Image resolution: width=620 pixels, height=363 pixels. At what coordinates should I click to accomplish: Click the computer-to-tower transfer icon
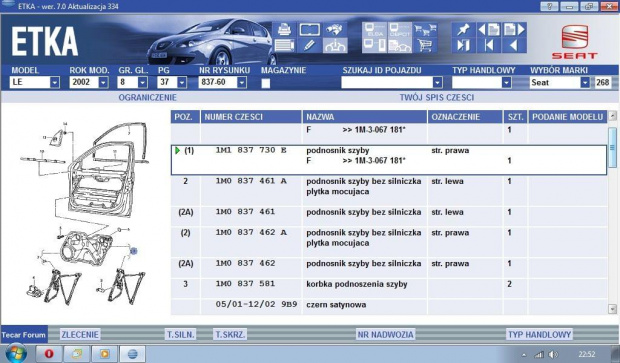pos(374,45)
